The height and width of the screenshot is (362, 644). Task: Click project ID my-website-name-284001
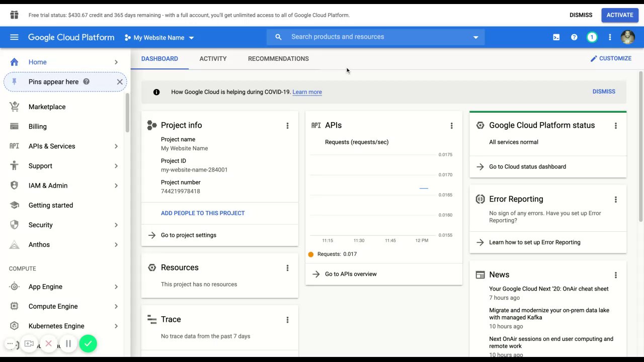point(194,170)
